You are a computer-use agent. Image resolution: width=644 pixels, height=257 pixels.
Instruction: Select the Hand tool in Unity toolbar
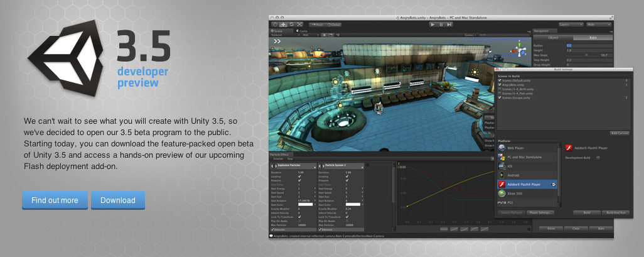275,25
